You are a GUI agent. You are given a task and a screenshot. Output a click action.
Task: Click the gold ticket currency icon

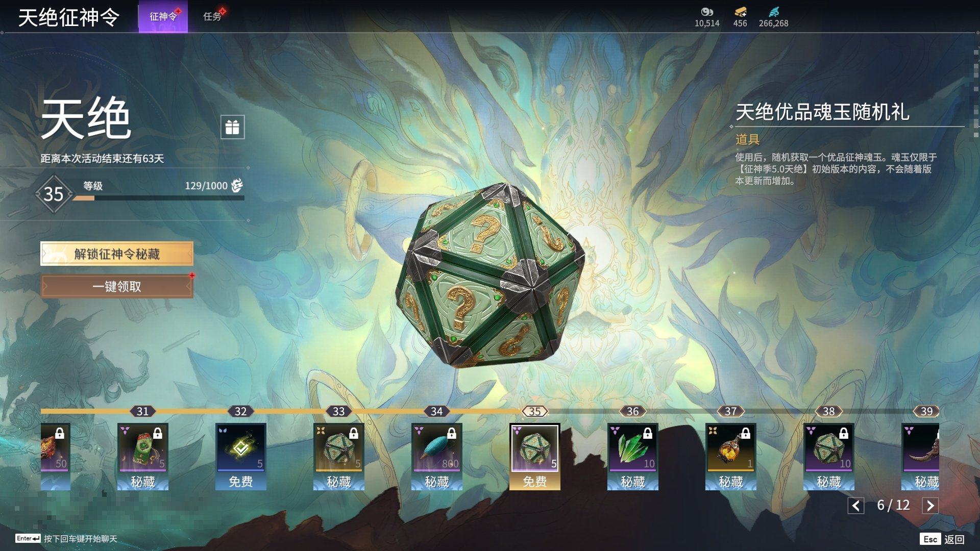point(740,12)
